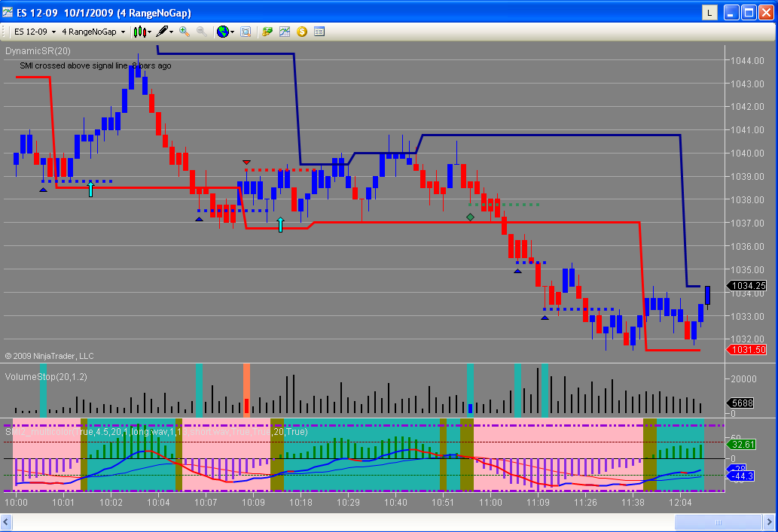
Task: Click the 1044.00 price axis label
Action: pos(747,60)
